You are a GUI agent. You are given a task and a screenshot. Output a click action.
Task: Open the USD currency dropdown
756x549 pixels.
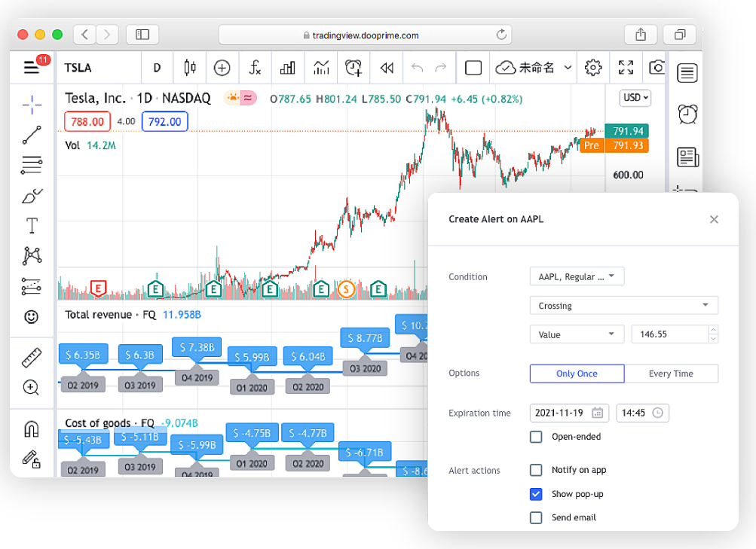click(635, 98)
